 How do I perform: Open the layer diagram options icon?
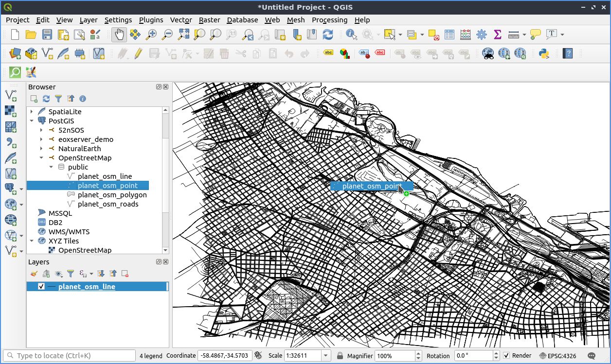click(344, 53)
